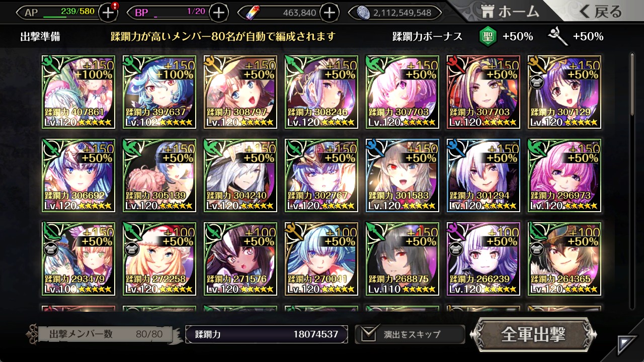Select character card with 蹂躙力 304240

point(240,175)
